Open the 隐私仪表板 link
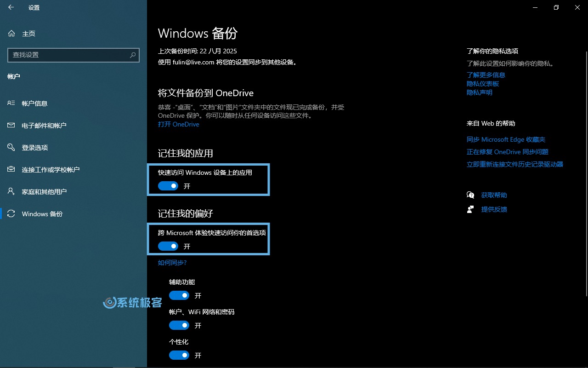 [x=483, y=84]
